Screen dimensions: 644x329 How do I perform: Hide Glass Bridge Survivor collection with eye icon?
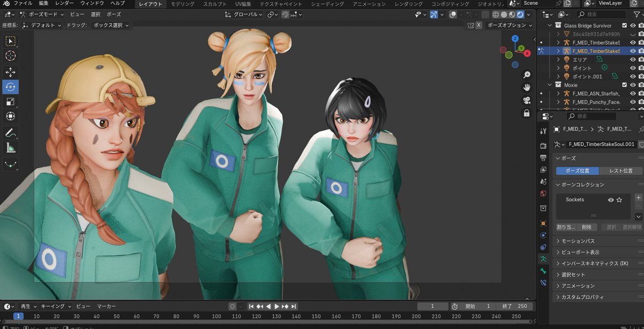click(x=633, y=25)
